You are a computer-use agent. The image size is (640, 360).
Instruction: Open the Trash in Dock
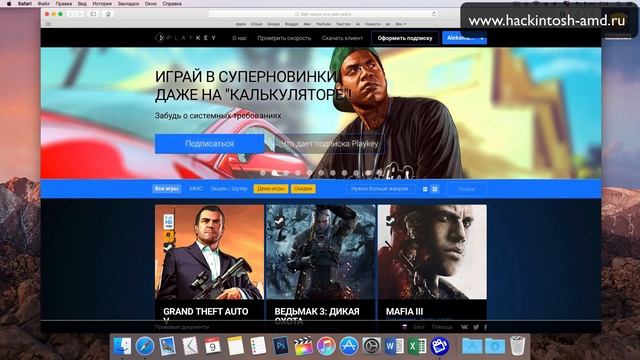tap(517, 346)
